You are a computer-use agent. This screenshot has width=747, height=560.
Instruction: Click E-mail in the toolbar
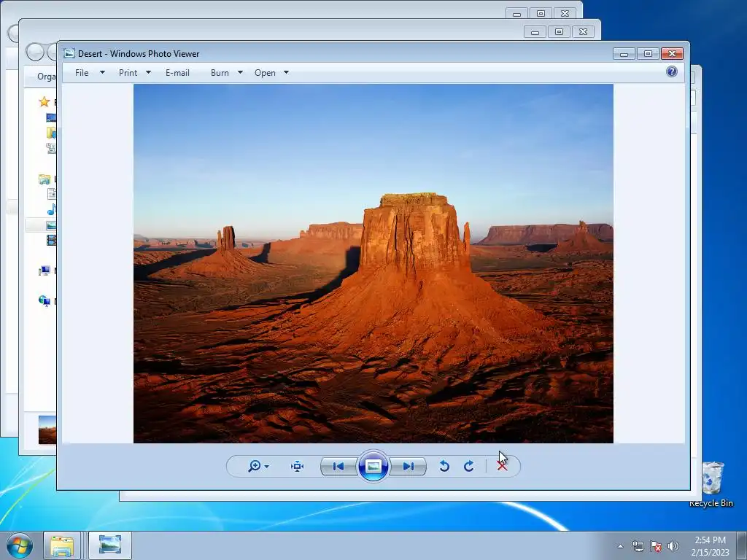click(177, 73)
